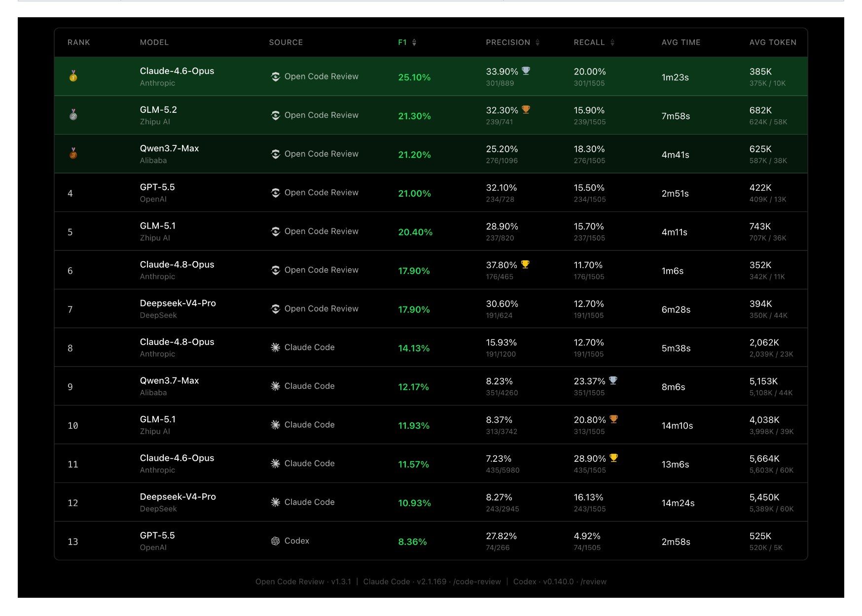Click the 2,062K average token value
Screen dimensions: 862x616
764,342
